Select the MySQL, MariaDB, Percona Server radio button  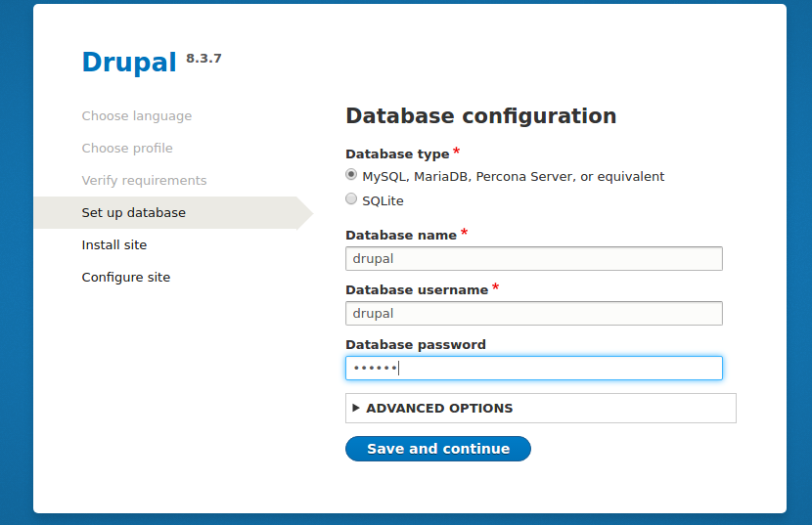(x=351, y=175)
